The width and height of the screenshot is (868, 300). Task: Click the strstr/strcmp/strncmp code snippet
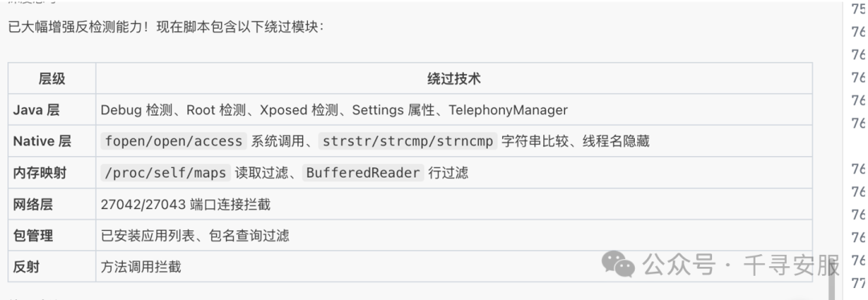[x=408, y=141]
